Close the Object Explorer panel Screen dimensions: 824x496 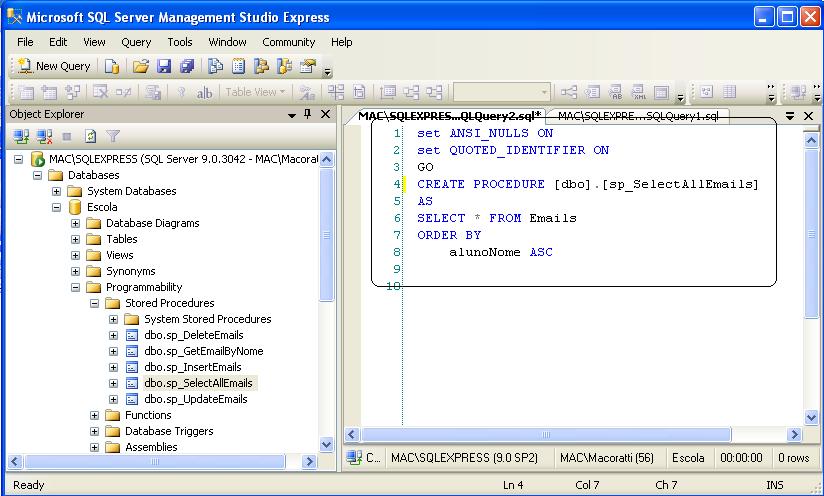coord(325,114)
